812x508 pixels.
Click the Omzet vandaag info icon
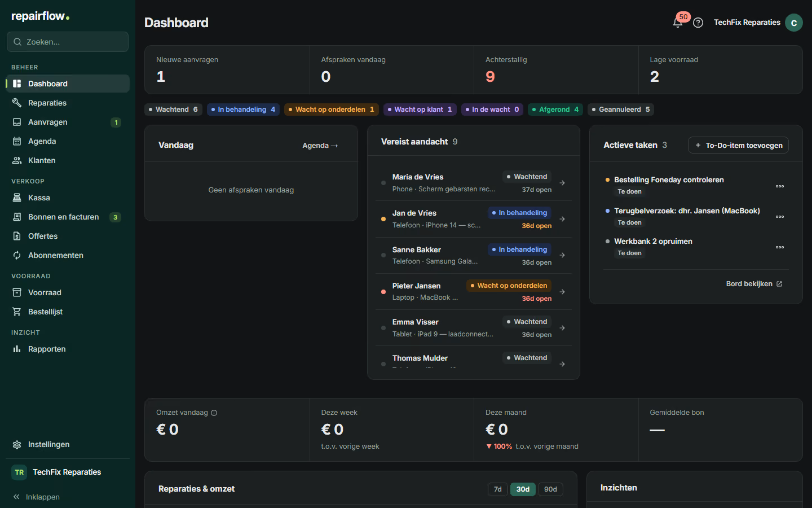pos(214,413)
